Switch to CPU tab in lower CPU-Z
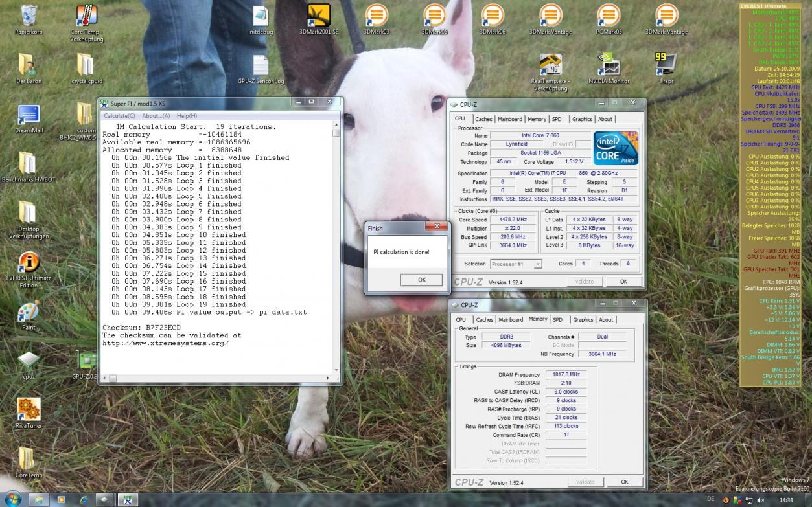The height and width of the screenshot is (507, 812). 461,319
